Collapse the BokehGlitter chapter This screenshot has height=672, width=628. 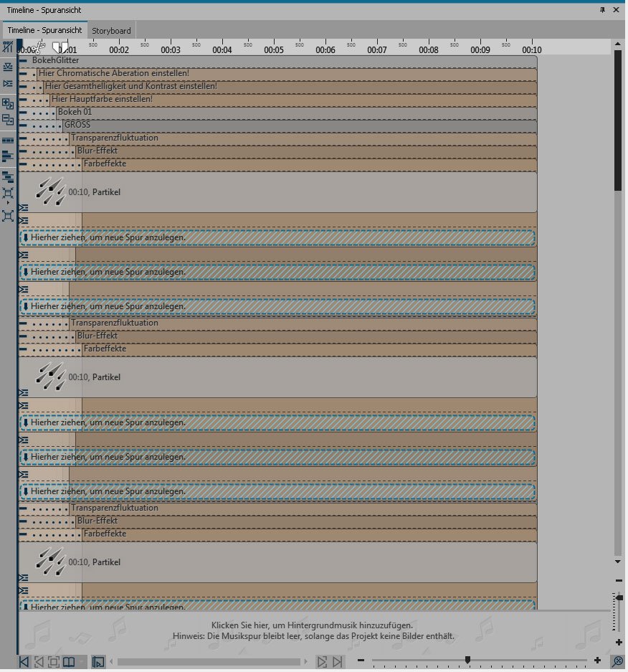[x=24, y=61]
